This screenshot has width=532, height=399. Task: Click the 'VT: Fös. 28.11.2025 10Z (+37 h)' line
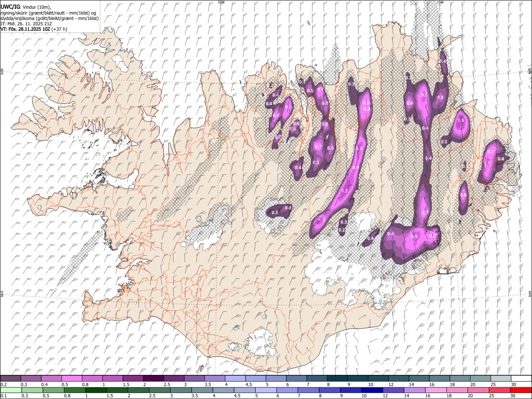[34, 29]
